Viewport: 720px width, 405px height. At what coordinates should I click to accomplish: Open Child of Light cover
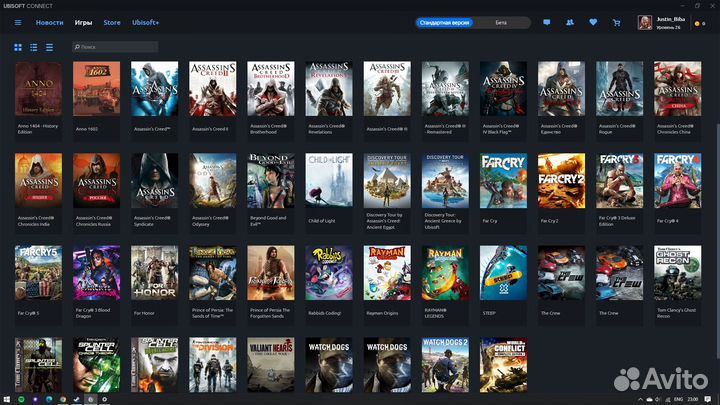tap(329, 180)
